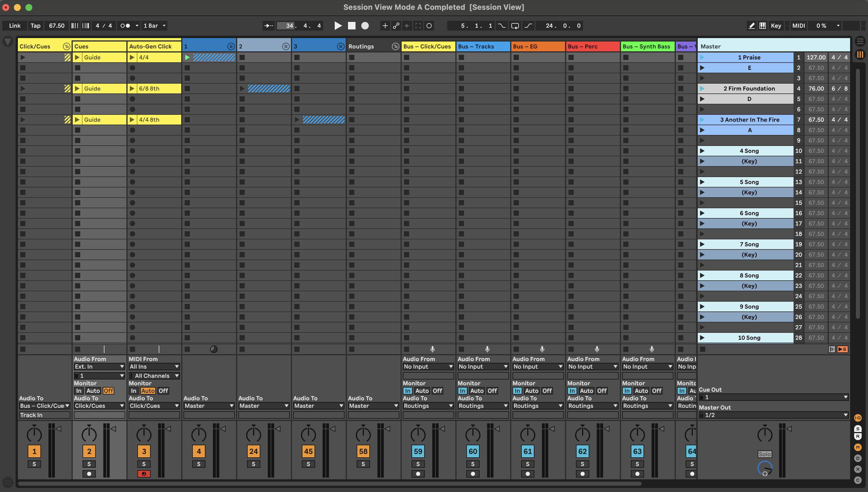This screenshot has height=492, width=868.
Task: Activate the Draw Mode pencil icon
Action: pos(752,25)
